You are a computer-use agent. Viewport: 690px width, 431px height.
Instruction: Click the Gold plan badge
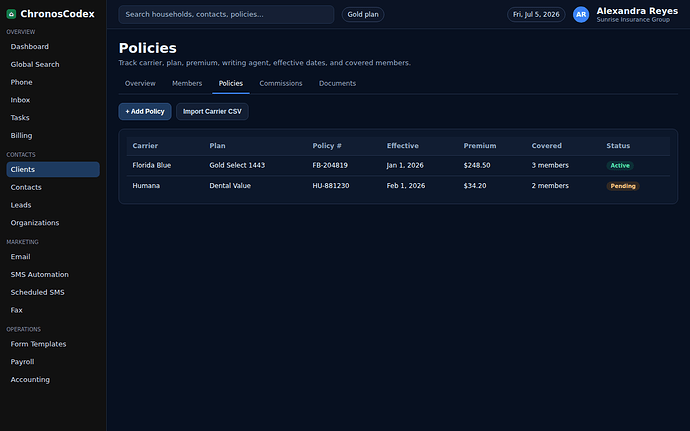pos(363,15)
